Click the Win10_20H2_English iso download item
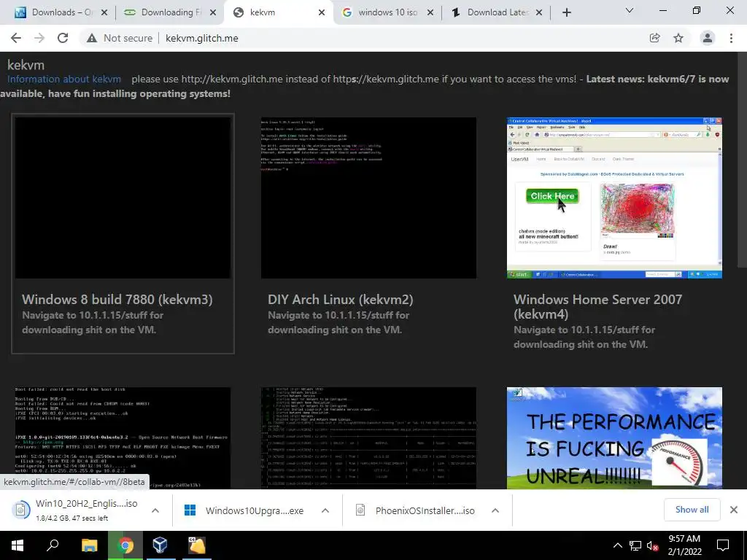747x560 pixels. (79, 510)
